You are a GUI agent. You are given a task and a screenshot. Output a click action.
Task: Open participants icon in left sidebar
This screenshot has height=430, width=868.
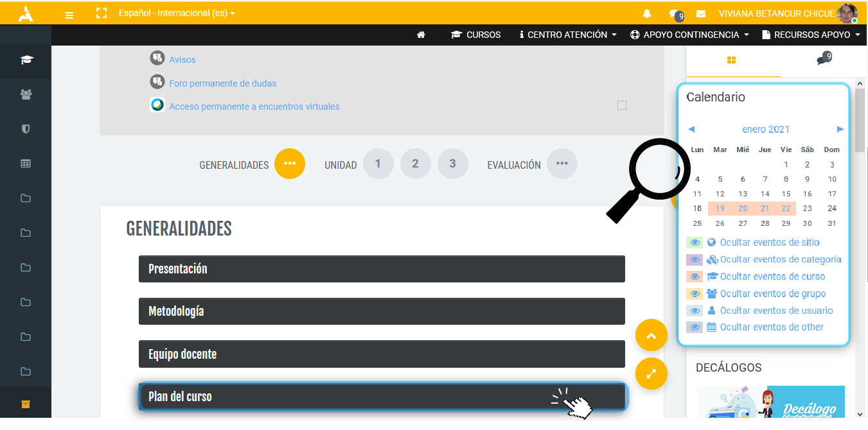tap(26, 94)
